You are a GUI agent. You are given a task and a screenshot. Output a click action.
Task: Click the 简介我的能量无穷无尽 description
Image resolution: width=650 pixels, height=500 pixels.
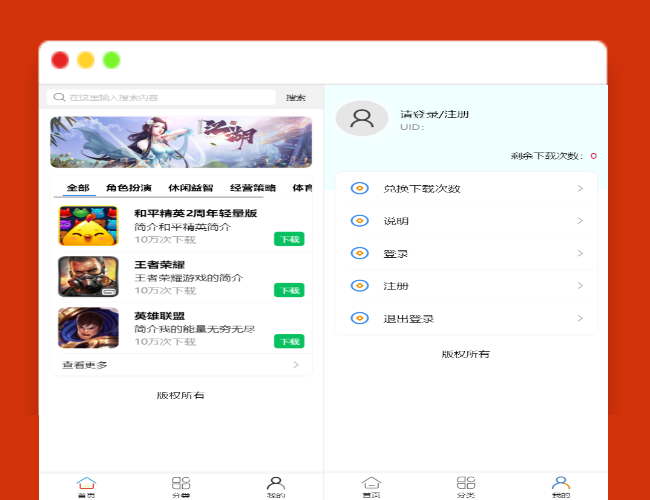[x=194, y=329]
